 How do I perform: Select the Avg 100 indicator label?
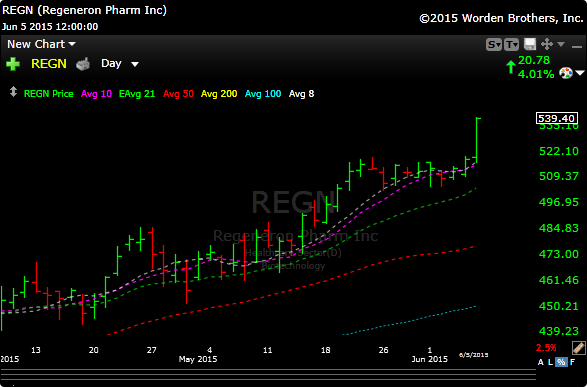click(x=263, y=94)
